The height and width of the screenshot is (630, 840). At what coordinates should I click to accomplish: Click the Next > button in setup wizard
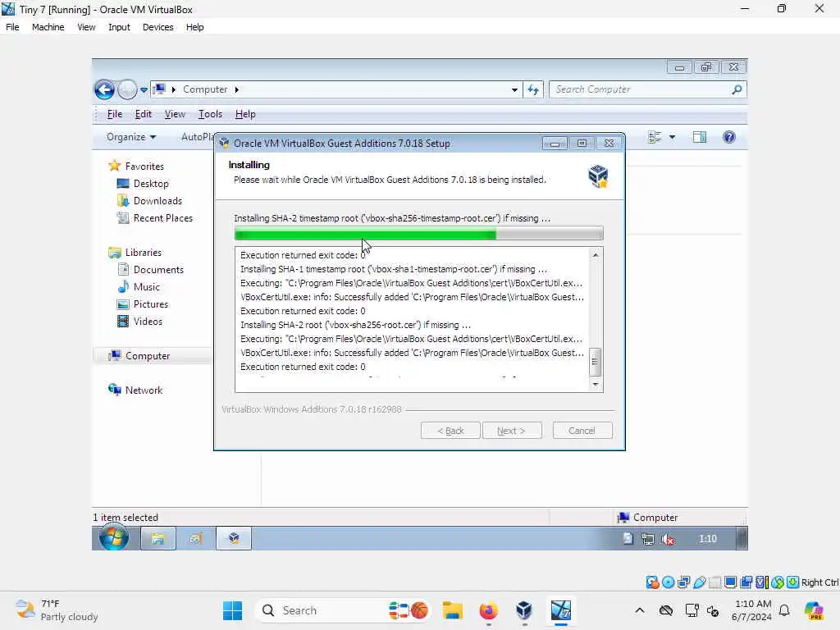pyautogui.click(x=512, y=431)
